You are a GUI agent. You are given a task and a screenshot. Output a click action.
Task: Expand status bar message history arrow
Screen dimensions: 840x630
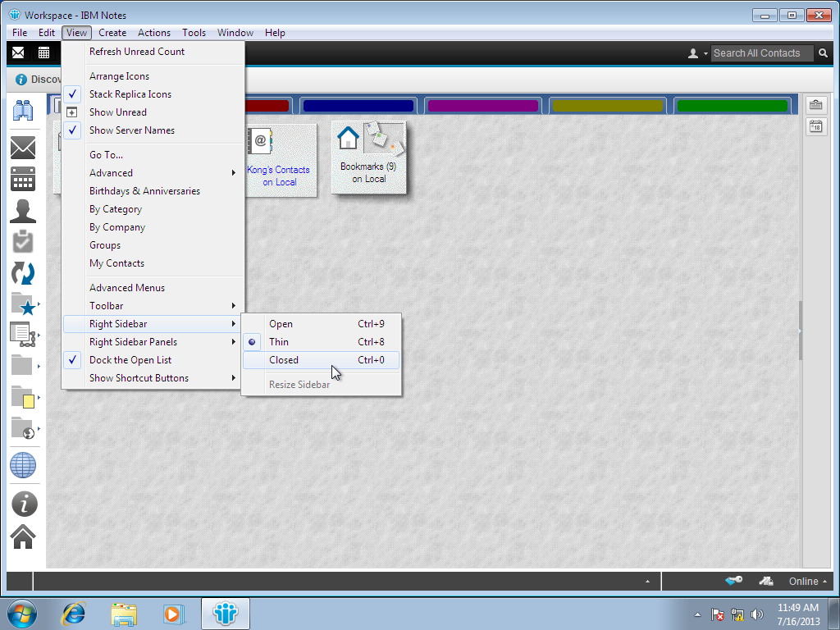tap(647, 582)
